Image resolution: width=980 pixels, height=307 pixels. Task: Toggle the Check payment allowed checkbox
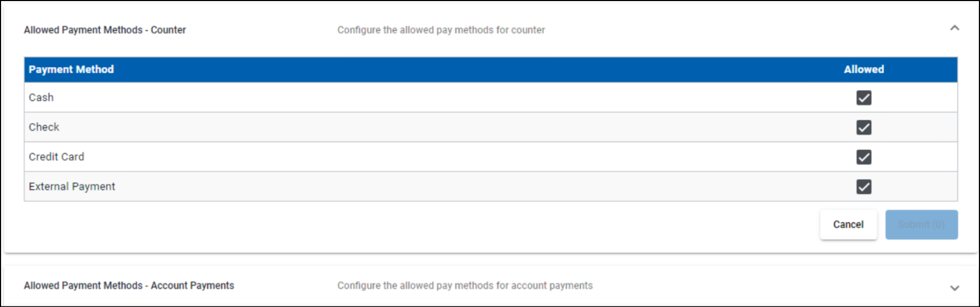(863, 127)
